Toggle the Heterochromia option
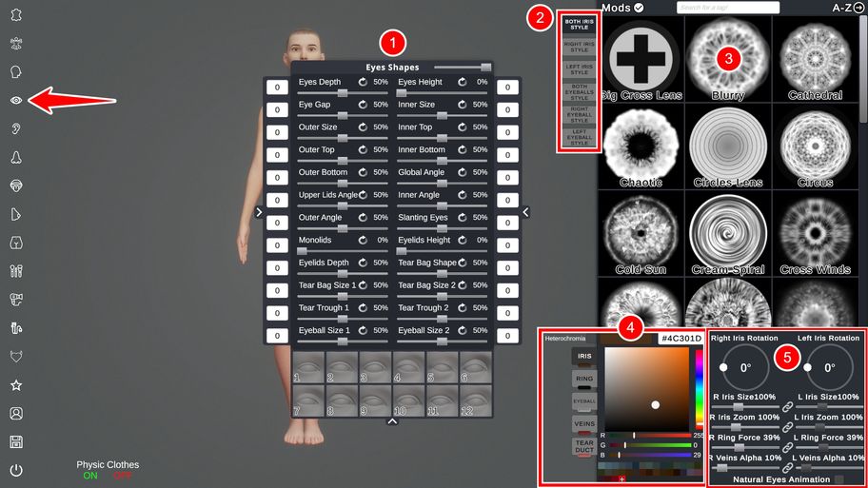868x488 pixels. [x=565, y=338]
